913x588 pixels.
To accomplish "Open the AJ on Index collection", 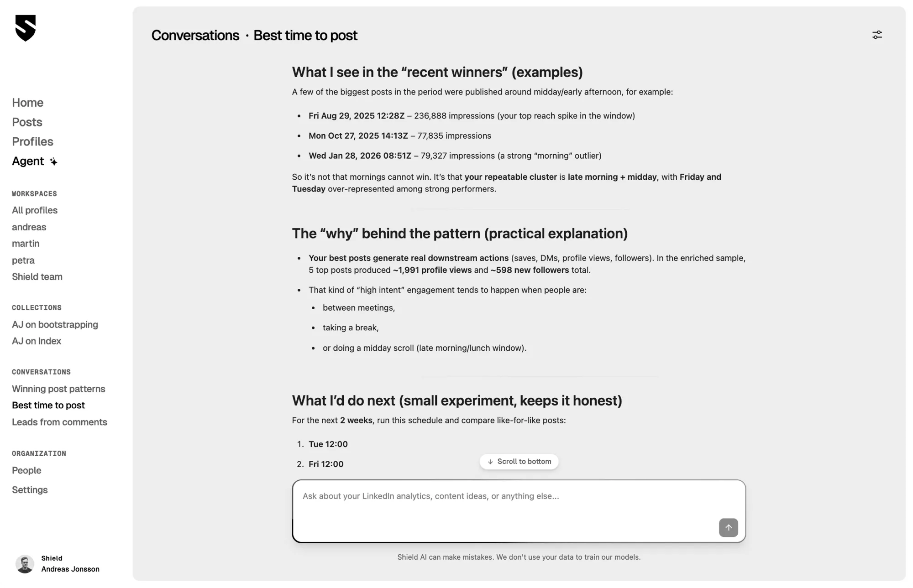I will coord(36,341).
